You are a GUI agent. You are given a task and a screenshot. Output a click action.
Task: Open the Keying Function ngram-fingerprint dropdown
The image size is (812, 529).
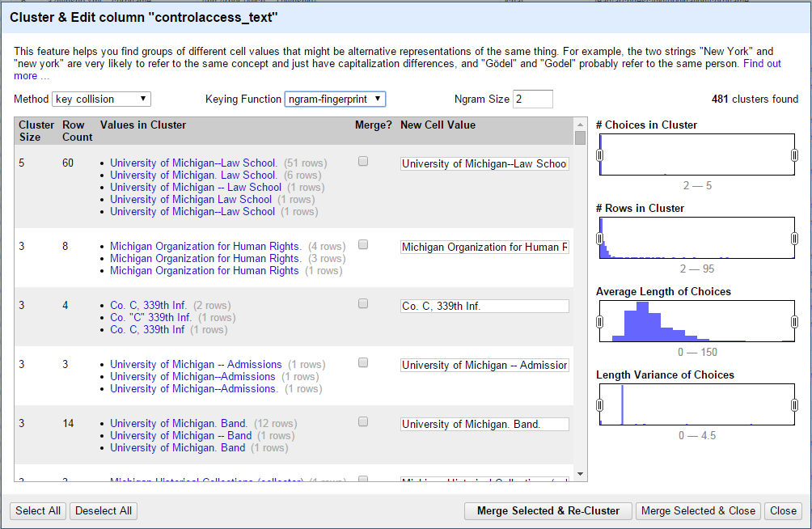[x=335, y=99]
